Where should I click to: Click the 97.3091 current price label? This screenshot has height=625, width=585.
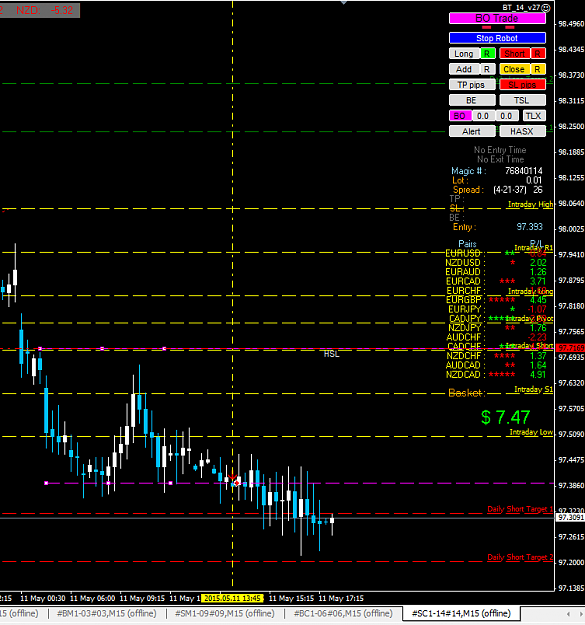click(569, 517)
